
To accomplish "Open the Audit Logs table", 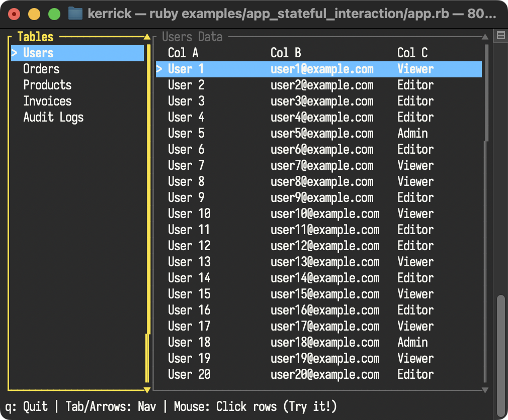I will (53, 118).
